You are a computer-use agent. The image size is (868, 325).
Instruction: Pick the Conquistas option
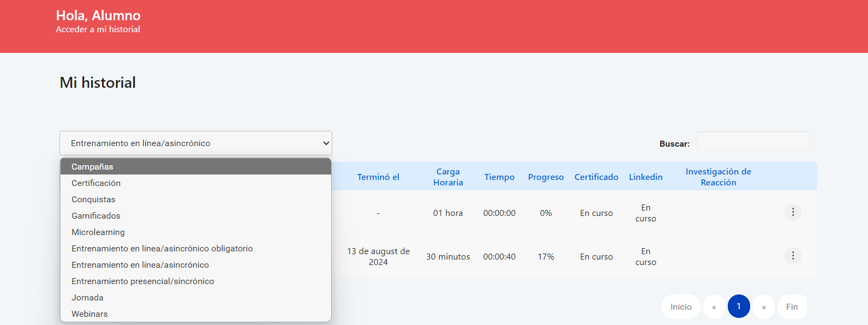93,200
